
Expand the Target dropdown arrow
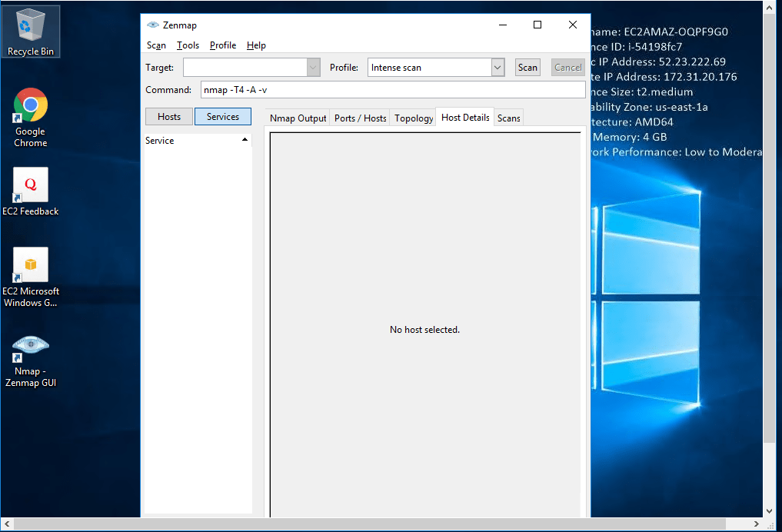coord(313,68)
